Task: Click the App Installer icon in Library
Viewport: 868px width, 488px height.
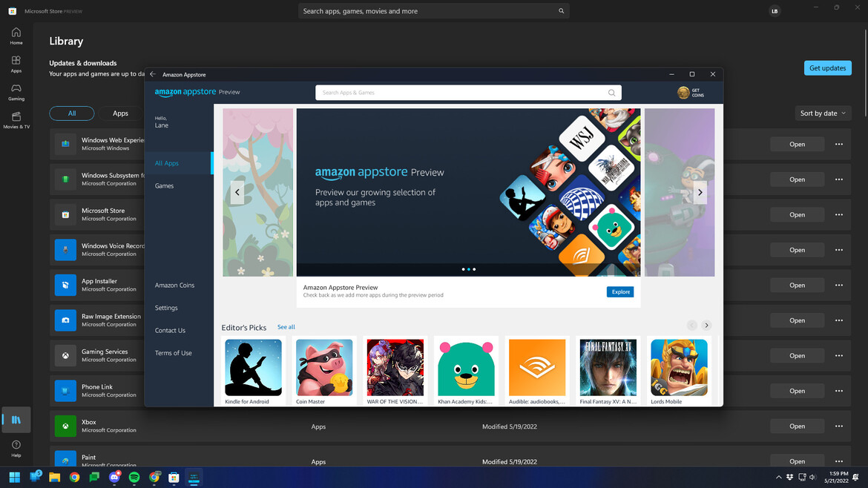Action: 65,285
